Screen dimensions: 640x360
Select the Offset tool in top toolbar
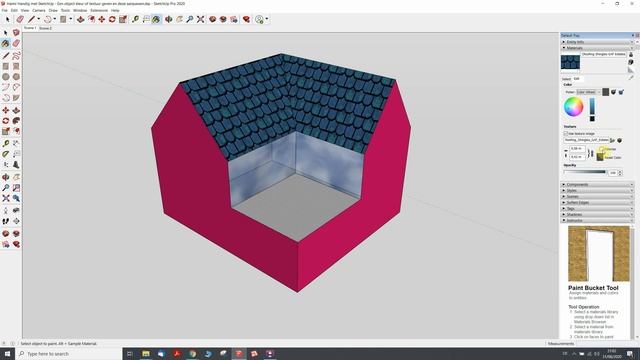(91, 19)
